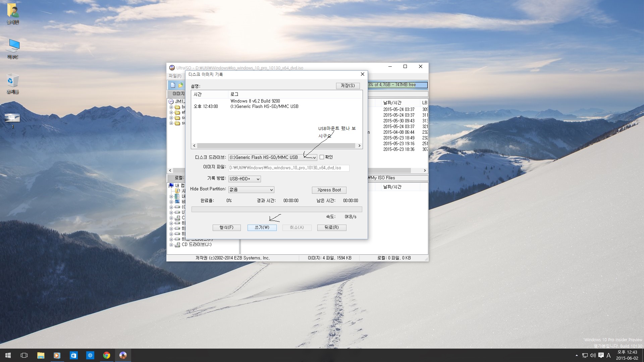Click the log horizontal scrollbar track

tap(276, 146)
